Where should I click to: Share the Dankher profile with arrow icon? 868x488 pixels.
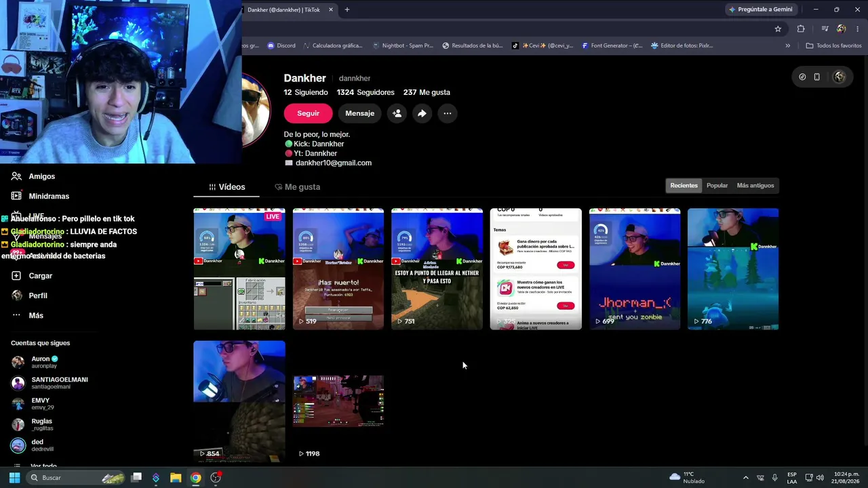pos(422,113)
